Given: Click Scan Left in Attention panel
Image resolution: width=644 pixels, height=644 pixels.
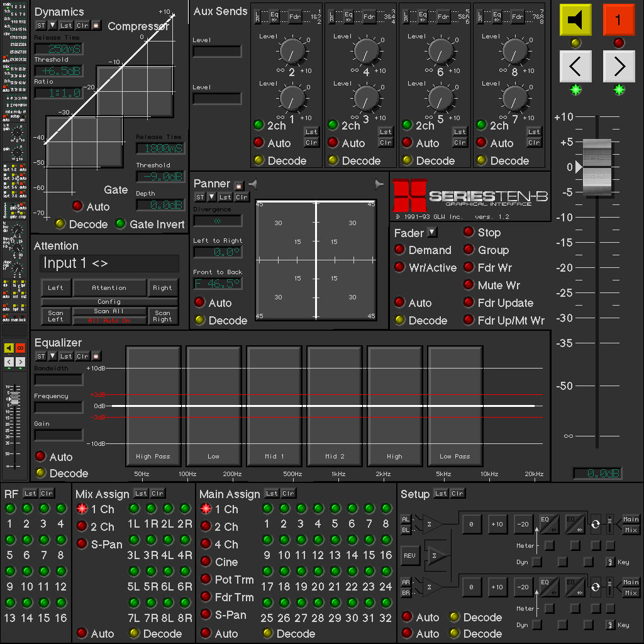Looking at the screenshot, I should 56,316.
